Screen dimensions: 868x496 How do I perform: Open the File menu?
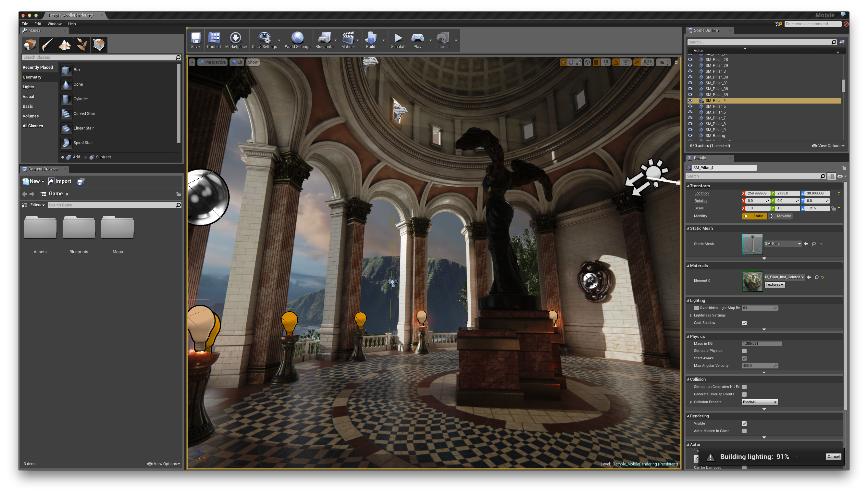(x=25, y=23)
